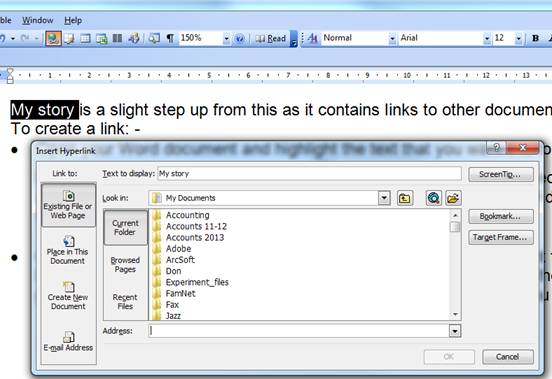Expand the Address dropdown arrow
Image resolution: width=552 pixels, height=379 pixels.
[x=455, y=331]
